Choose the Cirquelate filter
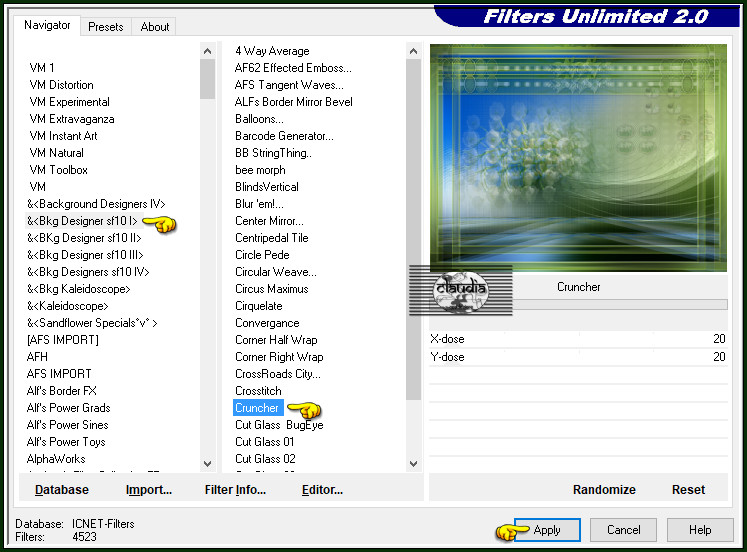 259,306
